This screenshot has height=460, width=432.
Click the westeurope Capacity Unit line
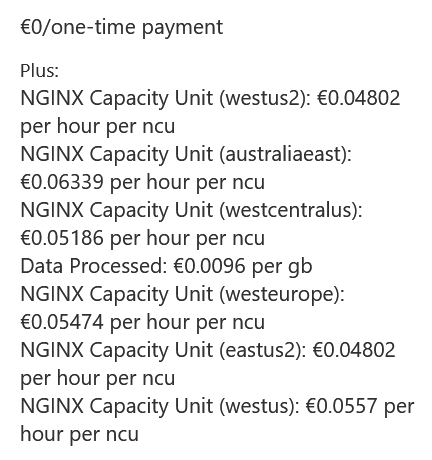(182, 295)
